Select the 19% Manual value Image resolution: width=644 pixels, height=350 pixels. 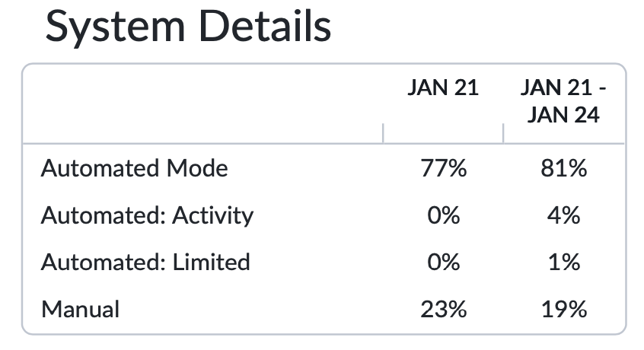click(564, 310)
